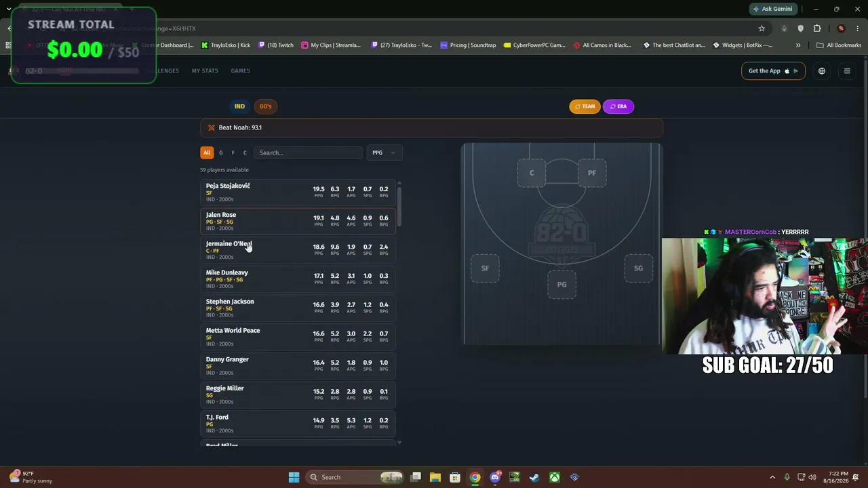The width and height of the screenshot is (868, 488).
Task: Filter players by Center (C)
Action: coord(245,152)
